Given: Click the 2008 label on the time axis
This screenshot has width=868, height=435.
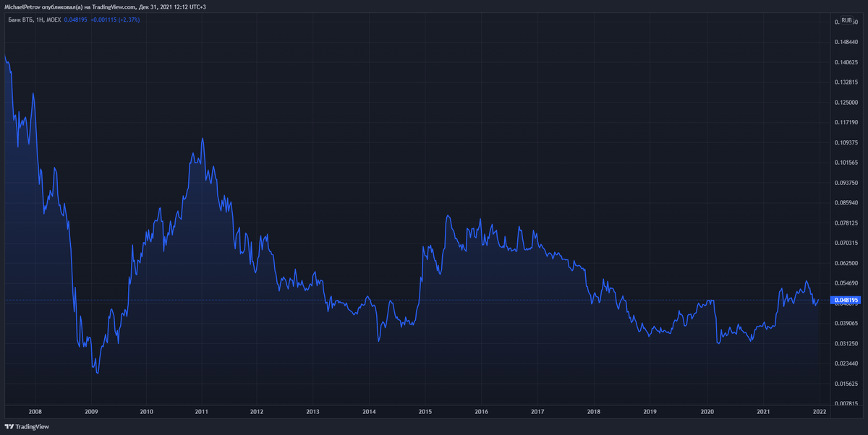Looking at the screenshot, I should point(35,411).
